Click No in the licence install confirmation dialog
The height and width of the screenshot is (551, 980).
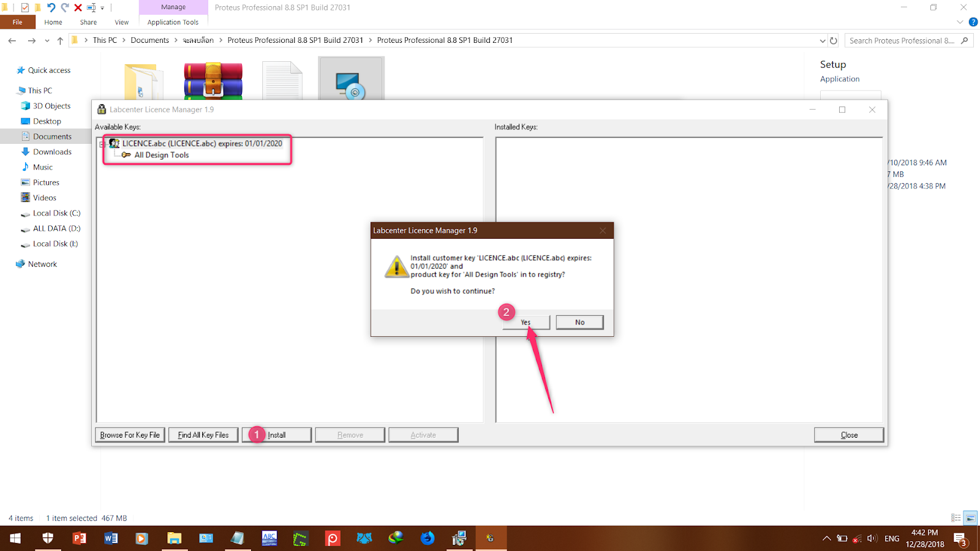pos(579,322)
